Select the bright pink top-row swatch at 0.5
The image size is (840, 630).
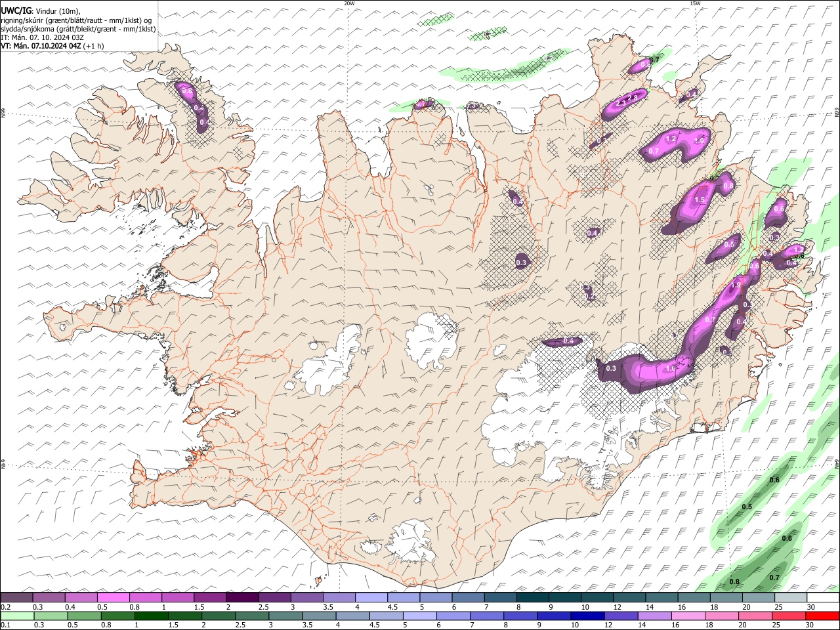click(113, 597)
